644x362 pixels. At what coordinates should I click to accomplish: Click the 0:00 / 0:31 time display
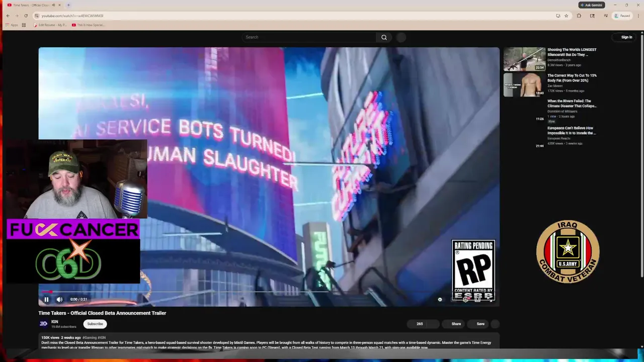tap(78, 299)
